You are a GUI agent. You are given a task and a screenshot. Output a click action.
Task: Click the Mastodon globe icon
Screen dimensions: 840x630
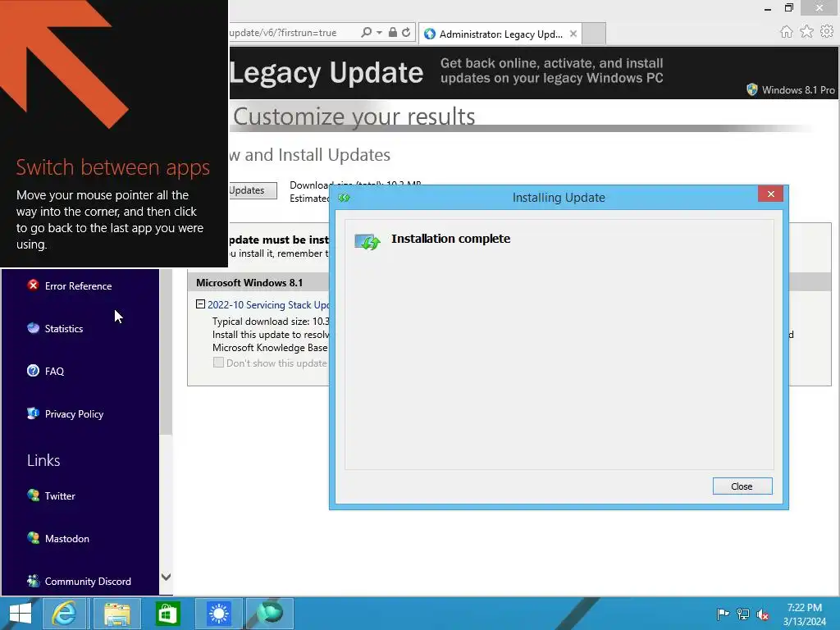(33, 538)
